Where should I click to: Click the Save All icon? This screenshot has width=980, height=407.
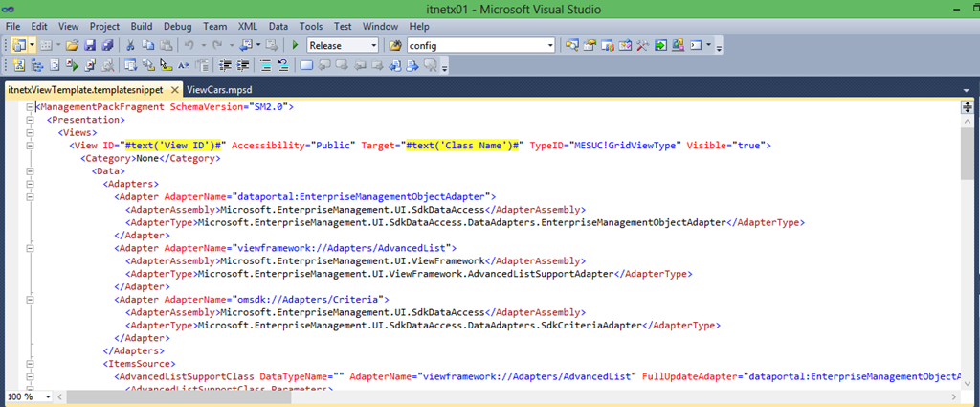tap(107, 45)
